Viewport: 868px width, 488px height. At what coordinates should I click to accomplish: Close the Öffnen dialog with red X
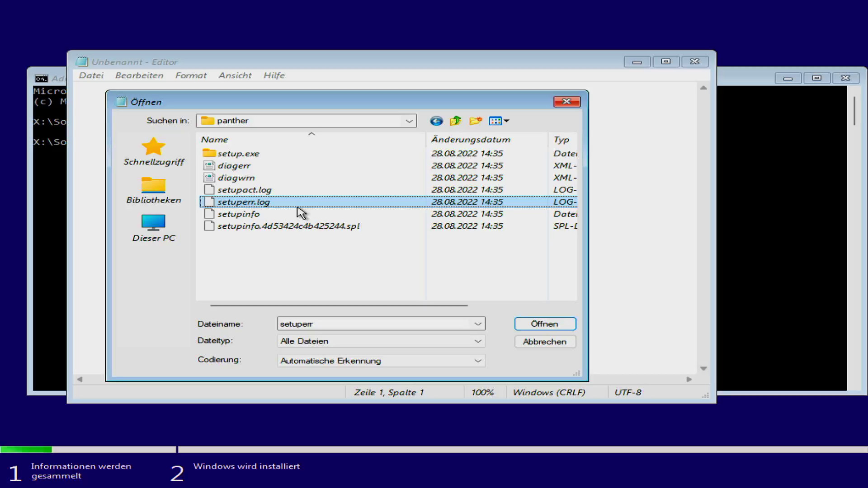pyautogui.click(x=566, y=102)
